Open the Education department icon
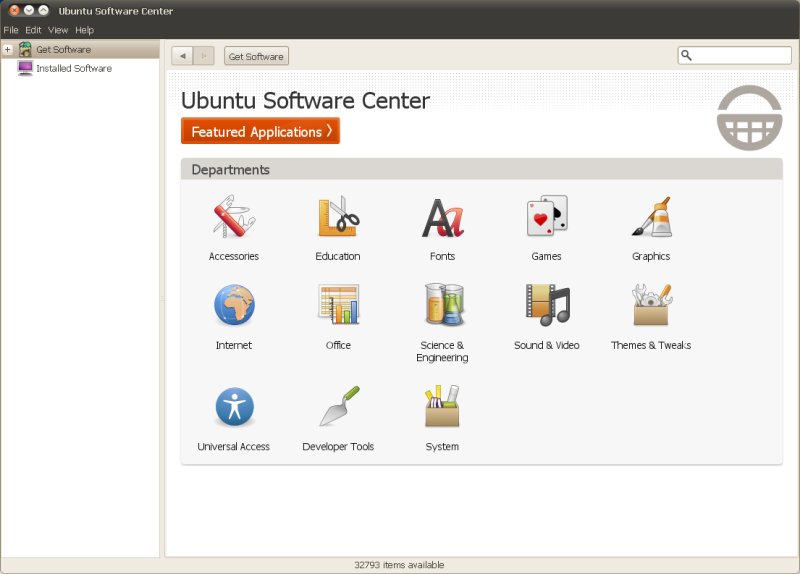800x574 pixels. pos(338,217)
